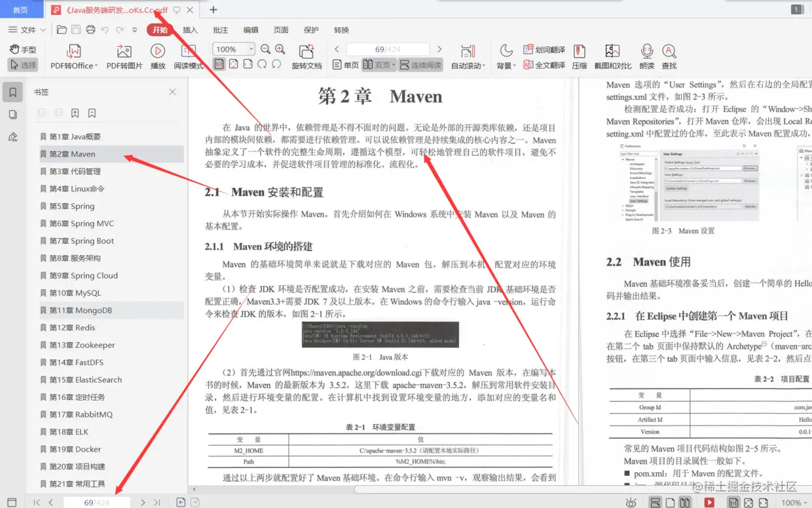
Task: Open the 文件 file menu
Action: (28, 29)
